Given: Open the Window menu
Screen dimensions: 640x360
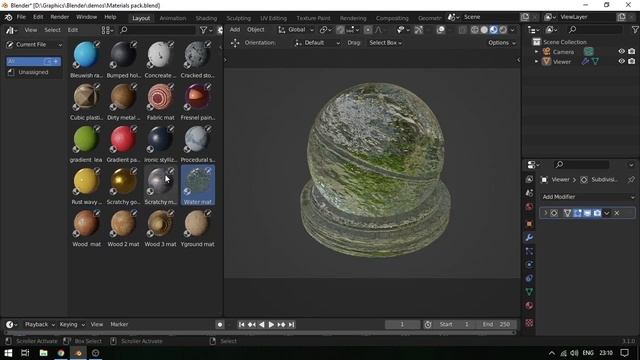Looking at the screenshot, I should 87,17.
